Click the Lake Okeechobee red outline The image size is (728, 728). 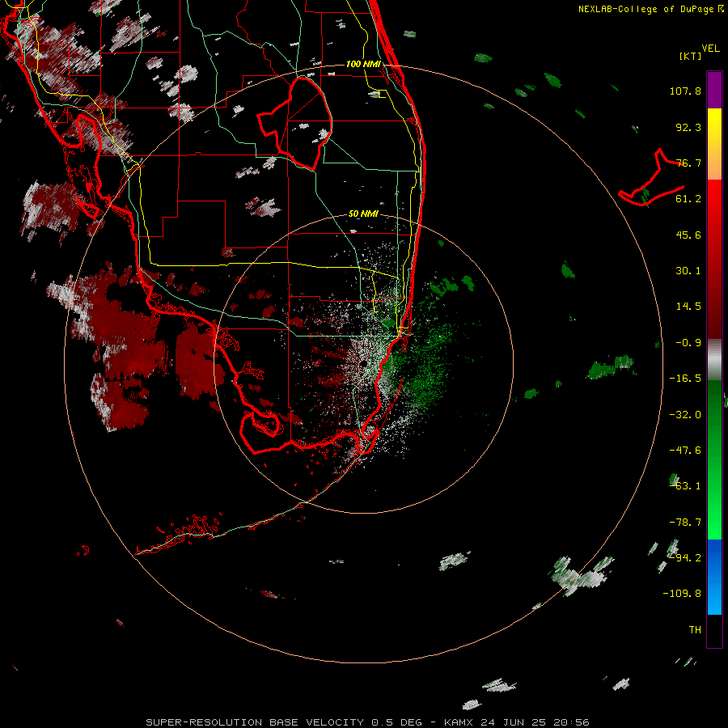pos(295,124)
